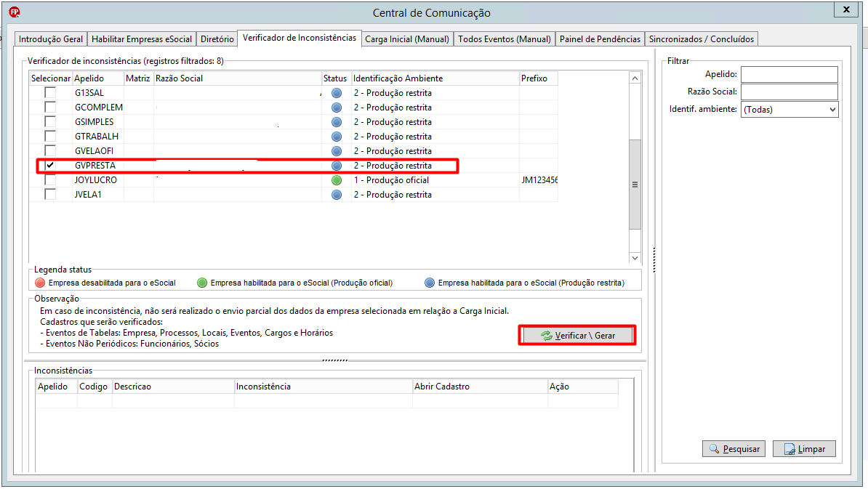Click the Descricao column header

pos(173,387)
